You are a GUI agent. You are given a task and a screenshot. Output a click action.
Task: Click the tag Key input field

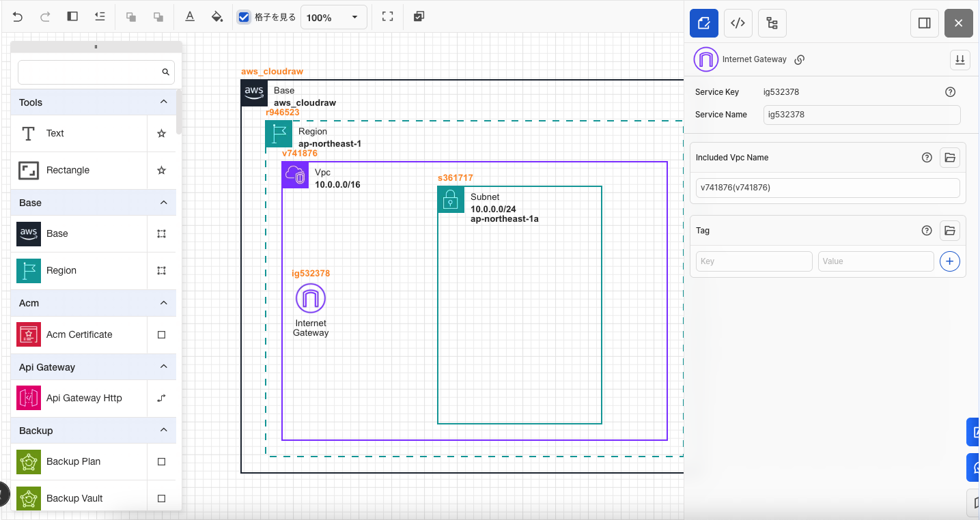754,261
